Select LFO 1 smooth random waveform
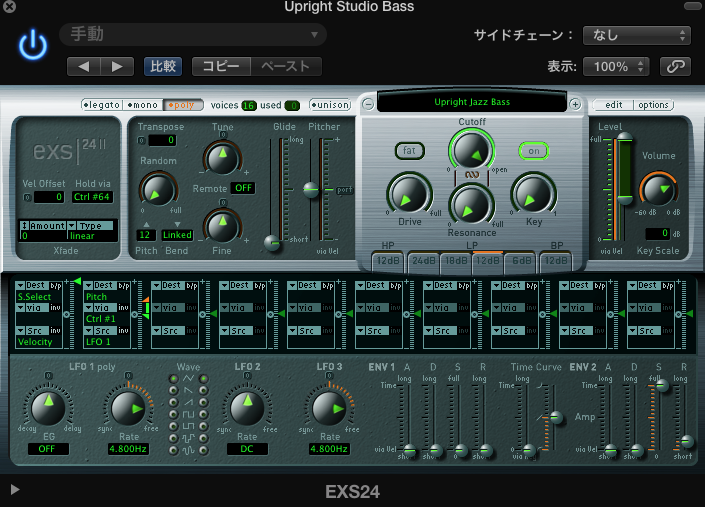 [x=174, y=450]
